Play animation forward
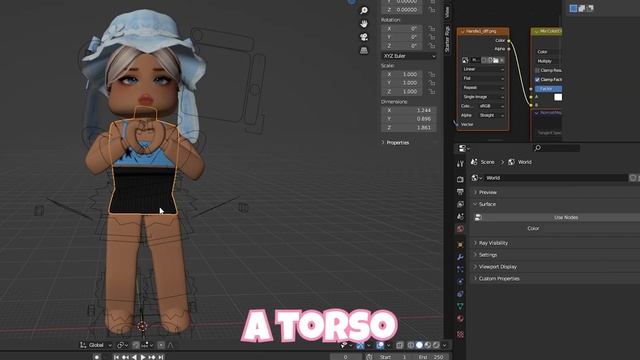 click(143, 357)
